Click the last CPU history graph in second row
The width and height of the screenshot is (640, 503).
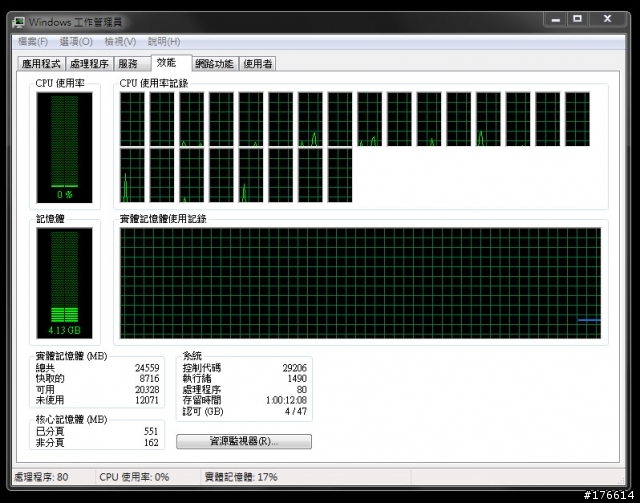[340, 175]
